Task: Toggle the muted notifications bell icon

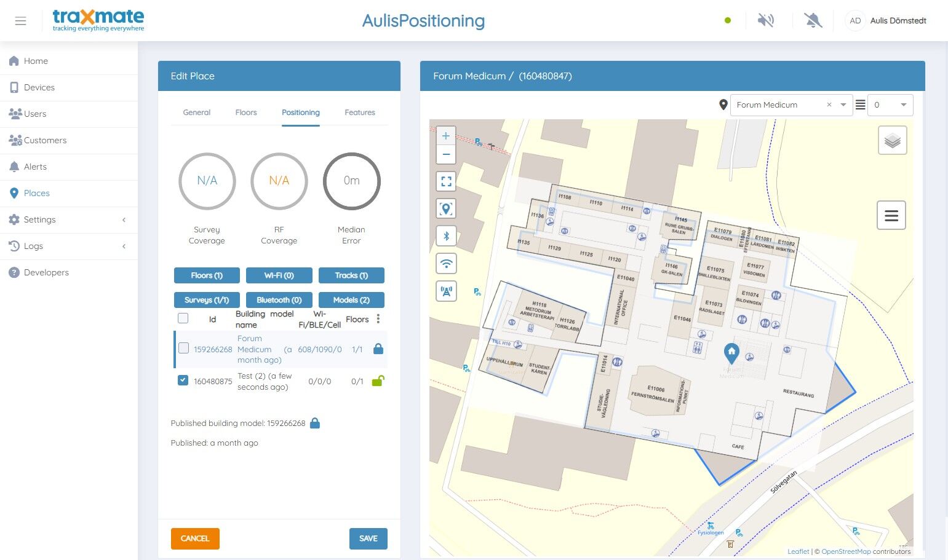Action: [813, 20]
